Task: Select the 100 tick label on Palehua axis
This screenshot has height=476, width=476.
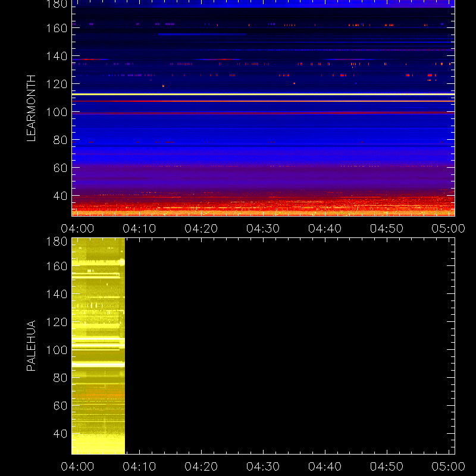Action: coord(57,350)
